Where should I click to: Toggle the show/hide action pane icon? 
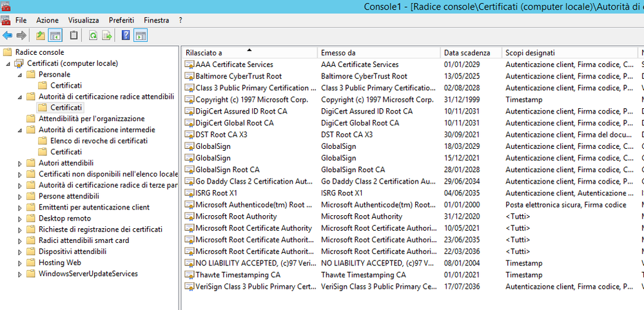click(x=141, y=35)
